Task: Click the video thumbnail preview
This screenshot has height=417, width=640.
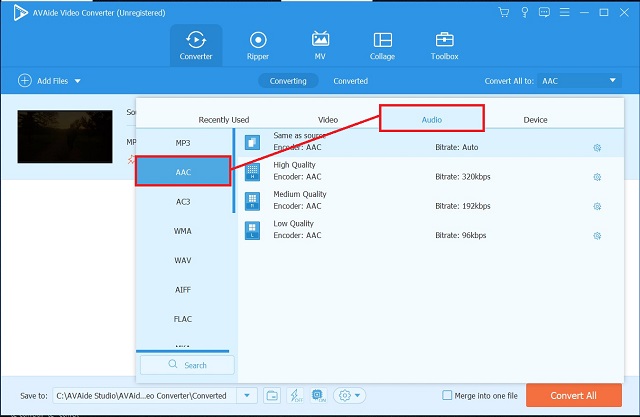Action: point(65,136)
